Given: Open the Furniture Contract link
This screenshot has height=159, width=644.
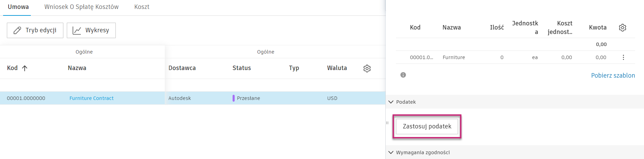Looking at the screenshot, I should coord(91,98).
